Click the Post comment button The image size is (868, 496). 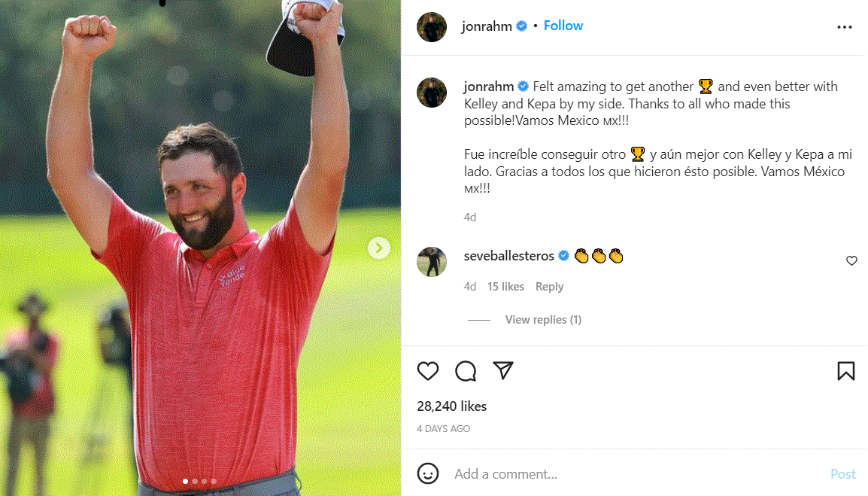pos(842,474)
